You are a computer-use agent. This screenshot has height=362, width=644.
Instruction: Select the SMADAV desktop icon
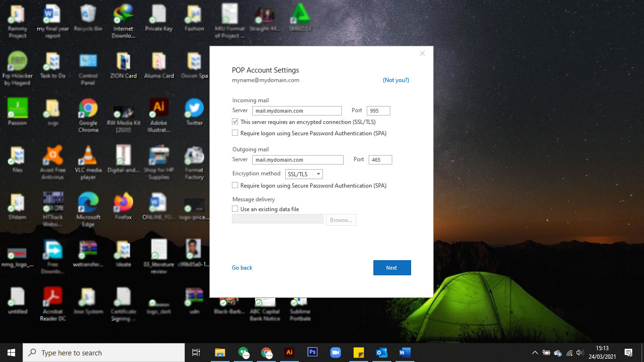(300, 18)
